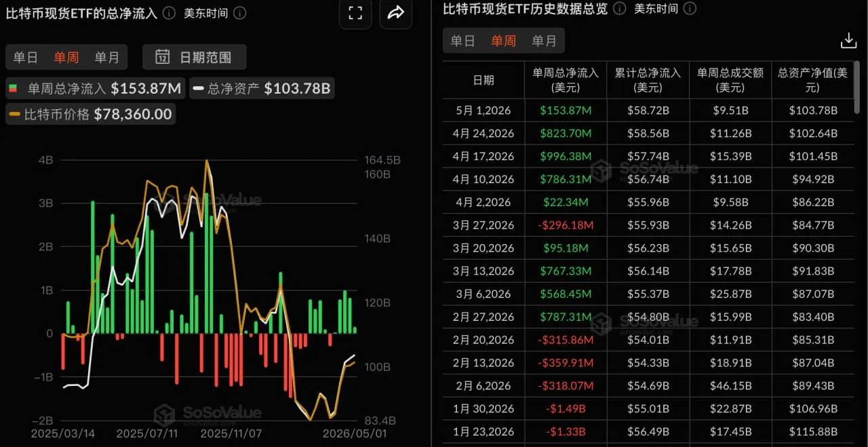Click the $22.34M net inflow value
The width and height of the screenshot is (868, 447).
tap(566, 202)
